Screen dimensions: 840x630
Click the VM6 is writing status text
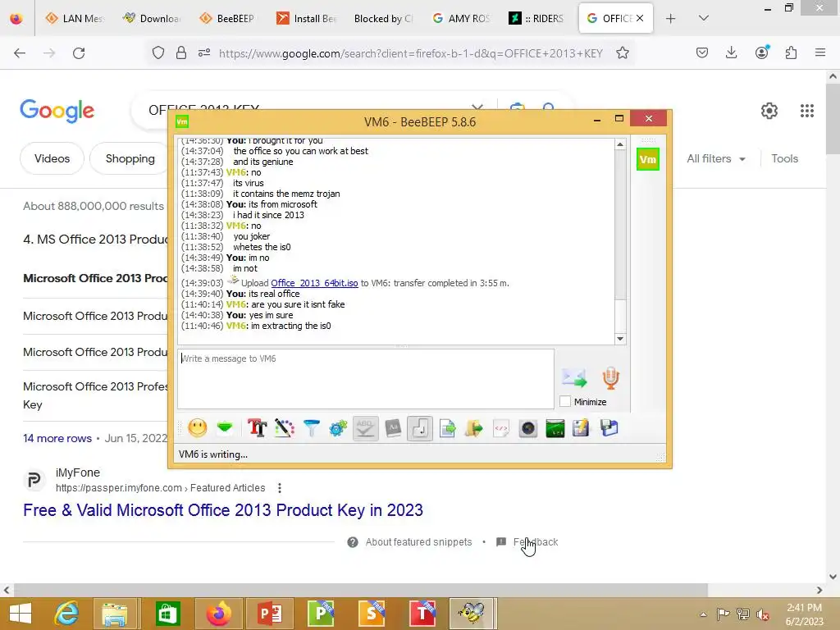coord(213,454)
